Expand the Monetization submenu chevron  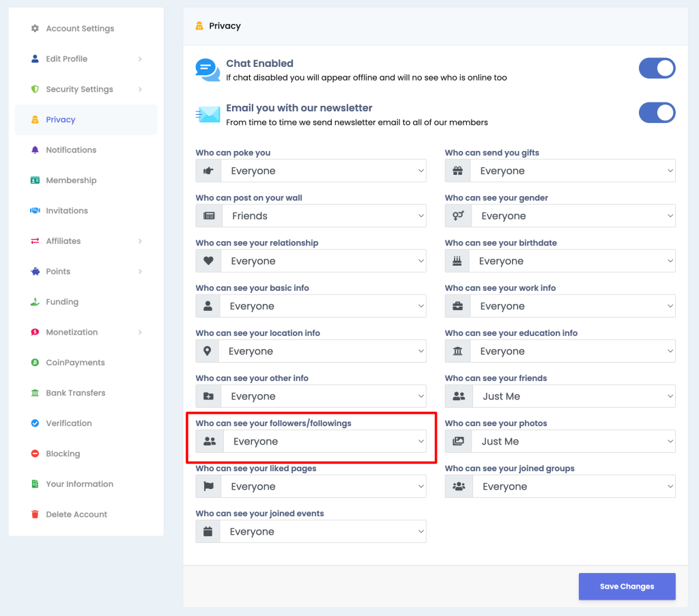pyautogui.click(x=140, y=332)
